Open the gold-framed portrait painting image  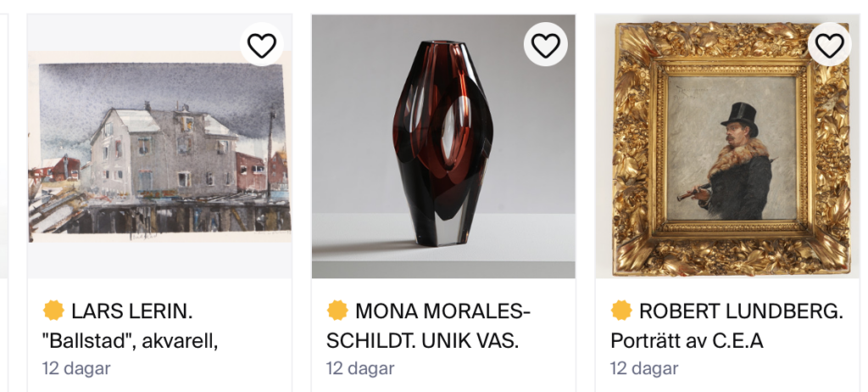tap(727, 146)
